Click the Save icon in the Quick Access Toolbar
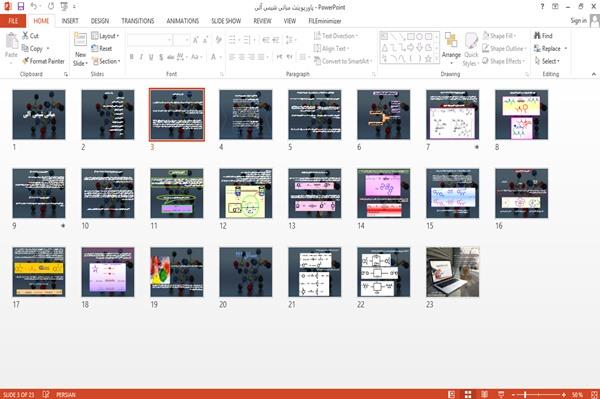Viewport: 600px width, 399px height. tap(21, 6)
